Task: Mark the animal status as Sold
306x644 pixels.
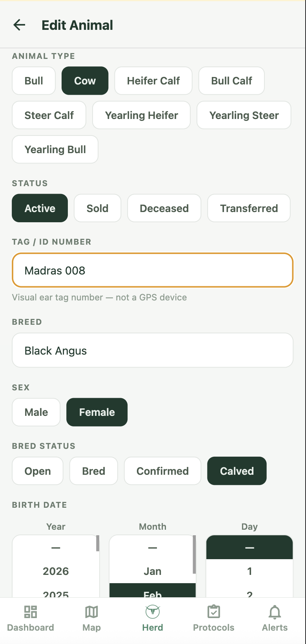Action: (x=97, y=208)
